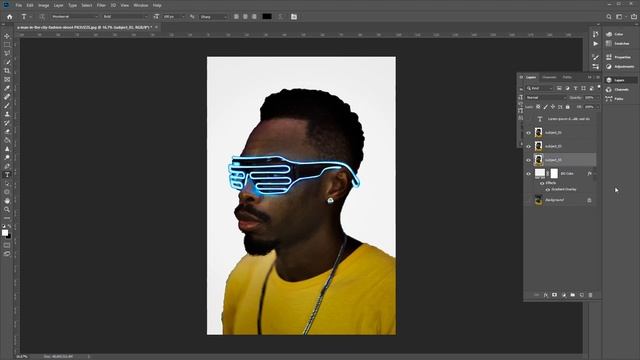Open the Adjustments panel button
640x360 pixels.
click(x=620, y=67)
